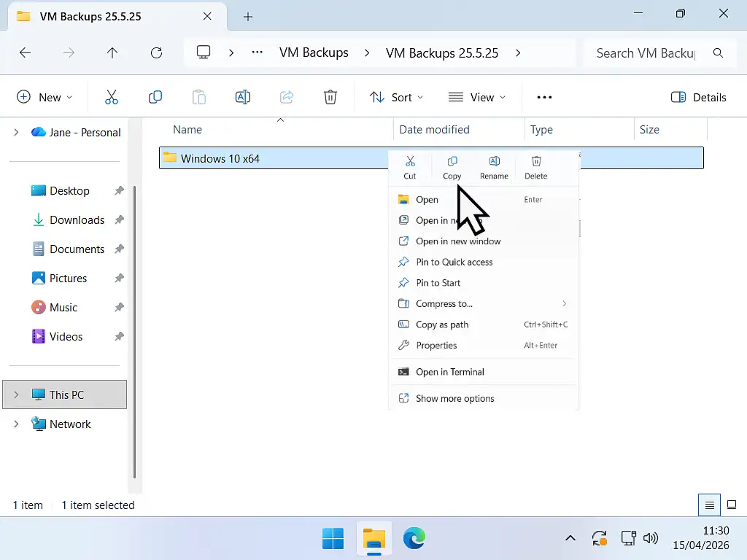Delete the folder using the context menu icon
Image resolution: width=747 pixels, height=560 pixels.
click(536, 167)
